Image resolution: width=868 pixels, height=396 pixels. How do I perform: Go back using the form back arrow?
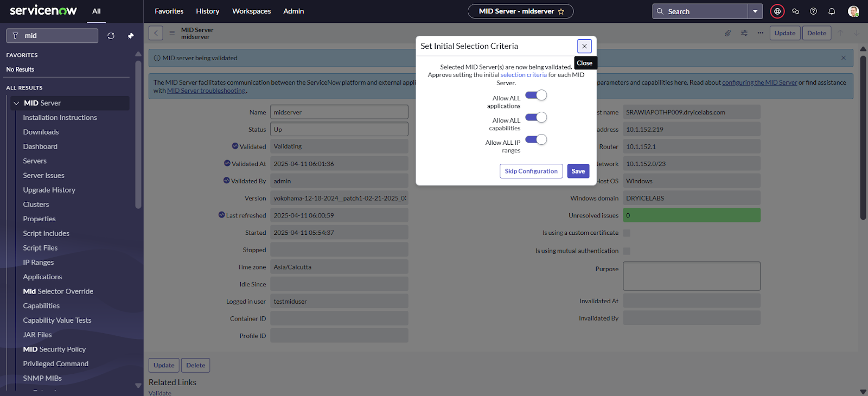pos(156,33)
